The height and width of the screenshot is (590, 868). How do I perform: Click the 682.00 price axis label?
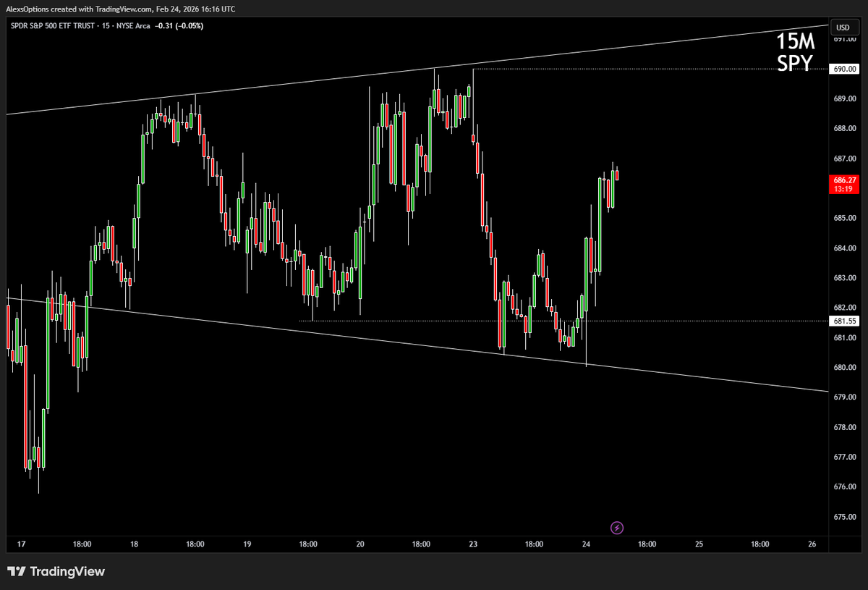(845, 308)
